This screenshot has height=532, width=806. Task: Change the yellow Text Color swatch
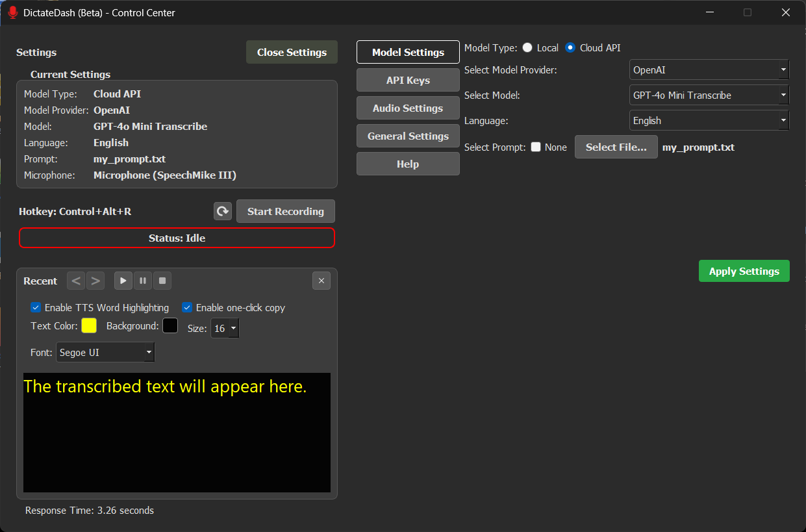point(88,325)
